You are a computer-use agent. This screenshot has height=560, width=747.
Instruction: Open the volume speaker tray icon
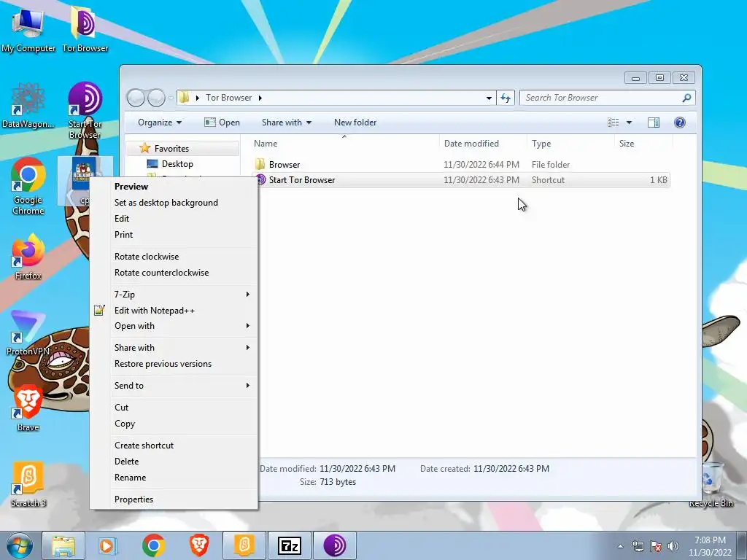click(673, 546)
